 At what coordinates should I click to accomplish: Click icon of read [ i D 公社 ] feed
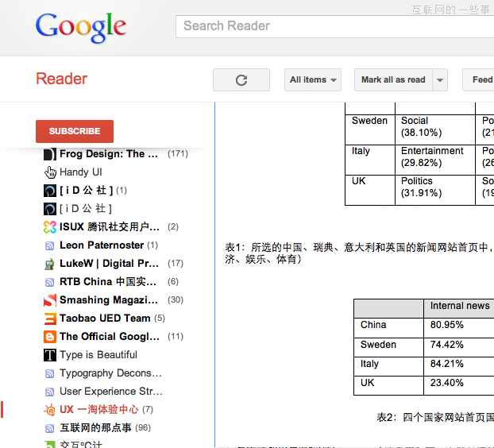[x=50, y=209]
